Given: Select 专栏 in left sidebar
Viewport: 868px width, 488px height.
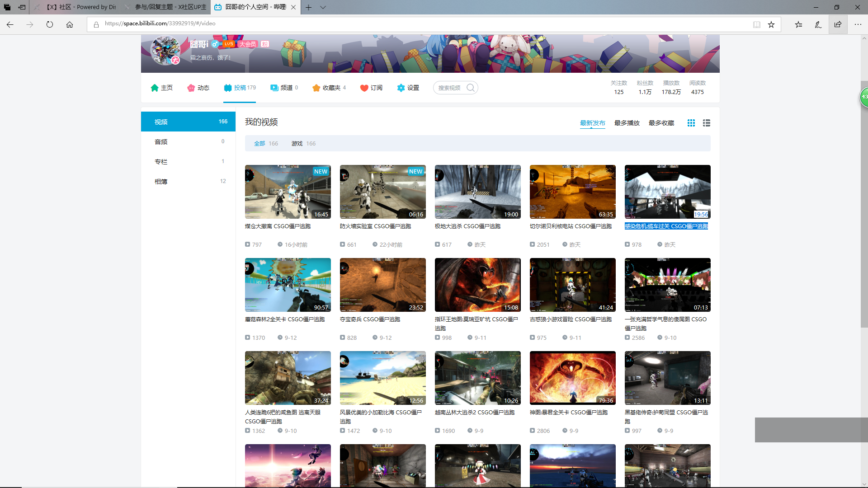Looking at the screenshot, I should 161,162.
